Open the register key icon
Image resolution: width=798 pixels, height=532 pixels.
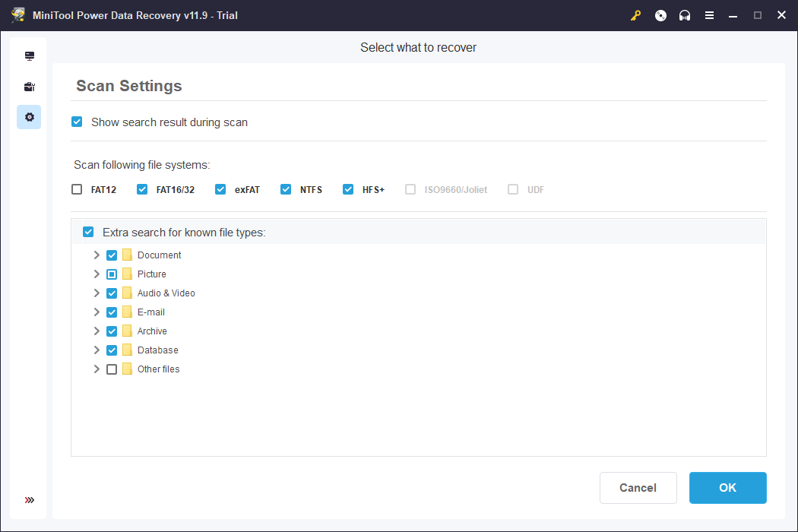click(x=635, y=16)
